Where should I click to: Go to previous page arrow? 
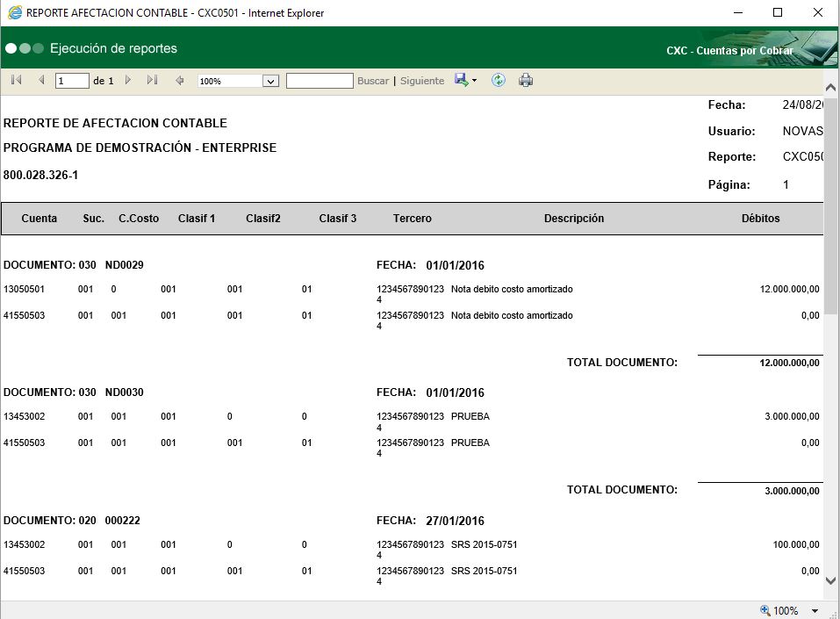click(x=41, y=81)
